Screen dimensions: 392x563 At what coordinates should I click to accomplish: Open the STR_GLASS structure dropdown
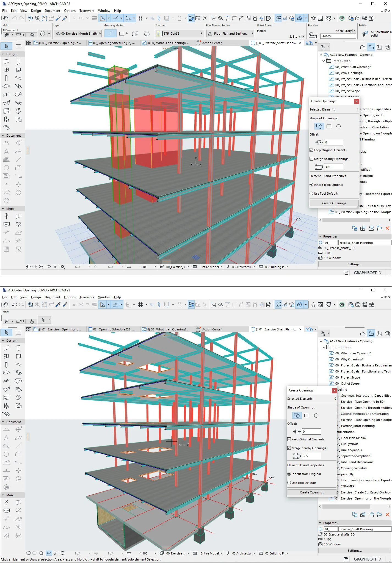[x=180, y=34]
